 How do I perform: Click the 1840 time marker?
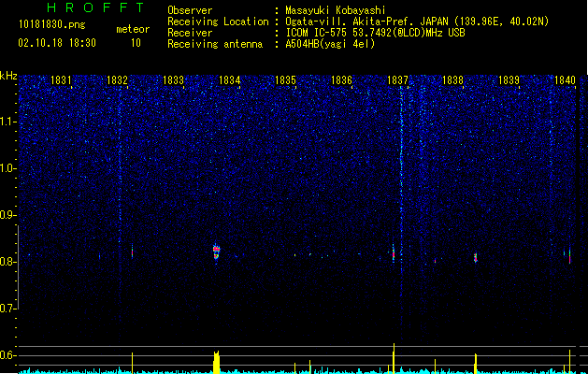click(565, 80)
